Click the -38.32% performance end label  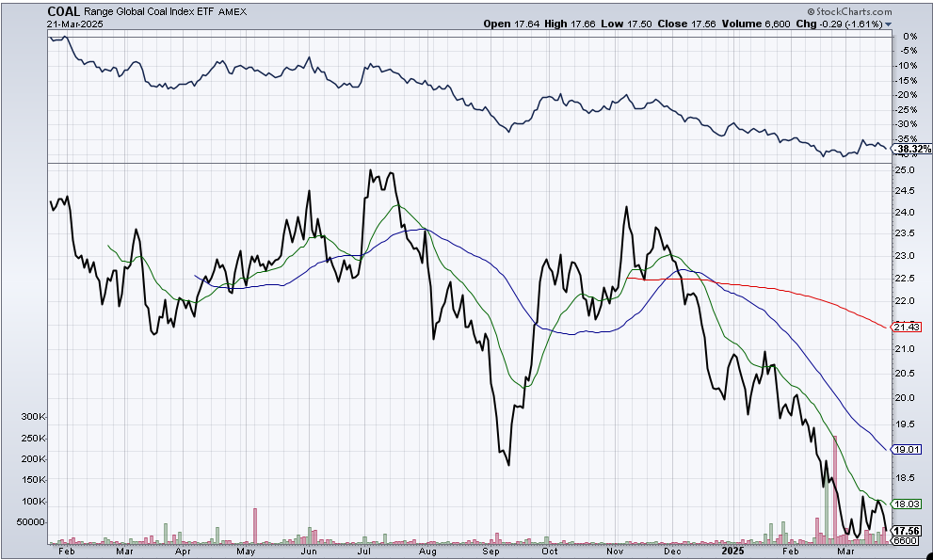click(913, 150)
